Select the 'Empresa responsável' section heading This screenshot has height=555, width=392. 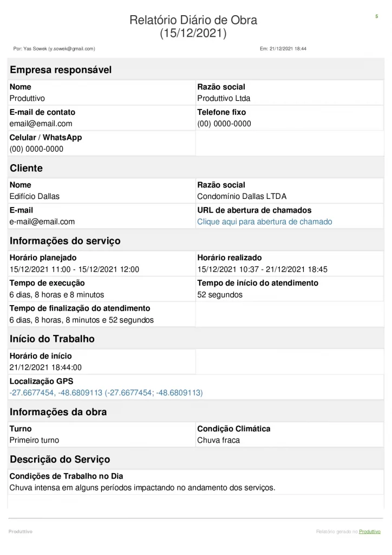click(61, 70)
